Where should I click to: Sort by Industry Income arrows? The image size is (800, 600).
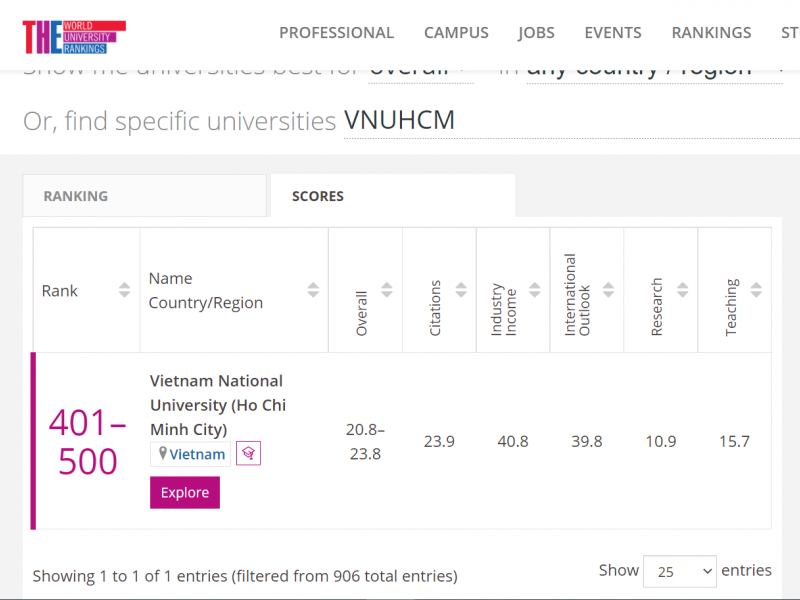[x=535, y=290]
